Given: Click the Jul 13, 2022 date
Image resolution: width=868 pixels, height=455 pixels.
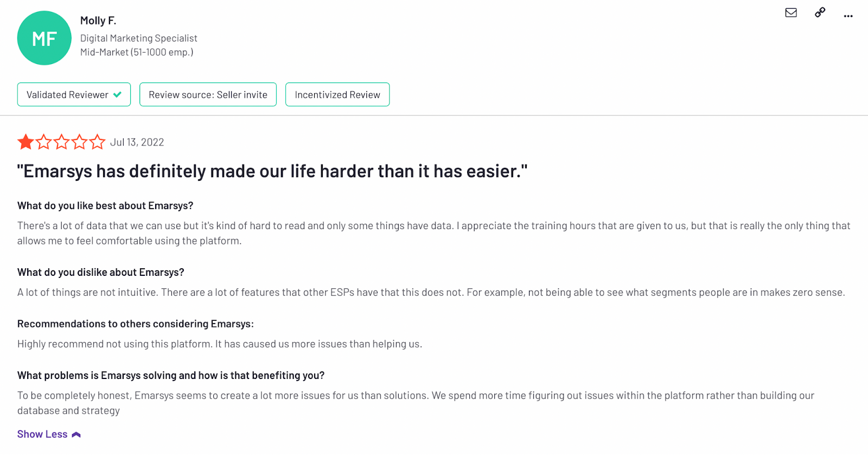Looking at the screenshot, I should click(x=137, y=142).
